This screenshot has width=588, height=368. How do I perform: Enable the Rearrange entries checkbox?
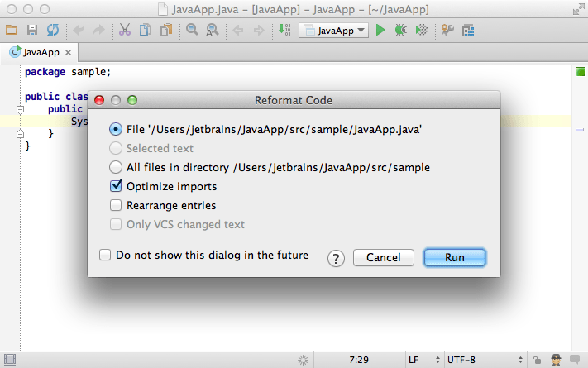(116, 205)
